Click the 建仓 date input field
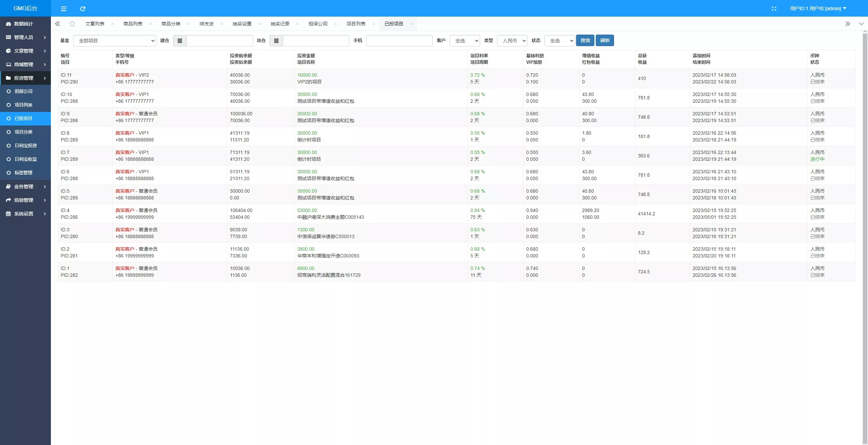This screenshot has width=868, height=445. [x=219, y=41]
